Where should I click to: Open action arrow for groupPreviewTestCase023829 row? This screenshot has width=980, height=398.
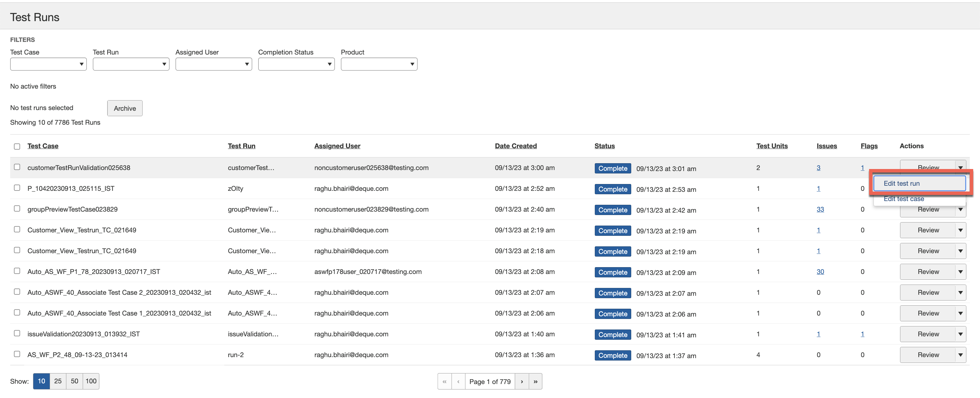tap(960, 210)
